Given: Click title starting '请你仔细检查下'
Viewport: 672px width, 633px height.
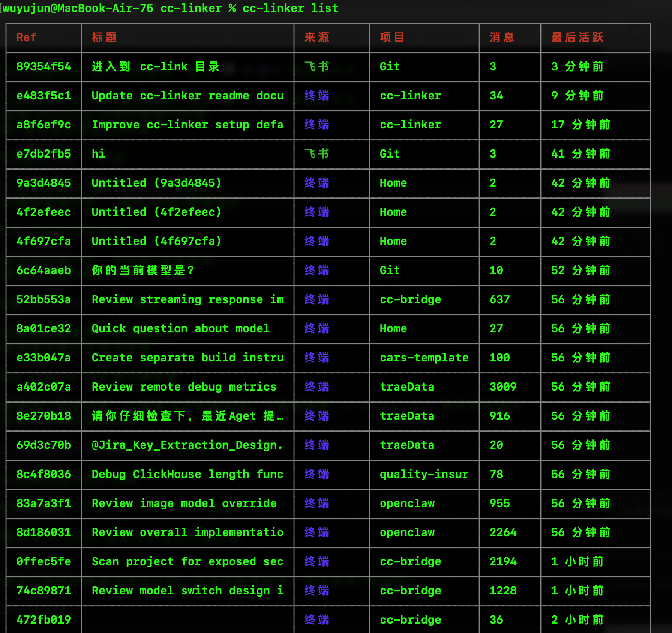Looking at the screenshot, I should coord(187,416).
